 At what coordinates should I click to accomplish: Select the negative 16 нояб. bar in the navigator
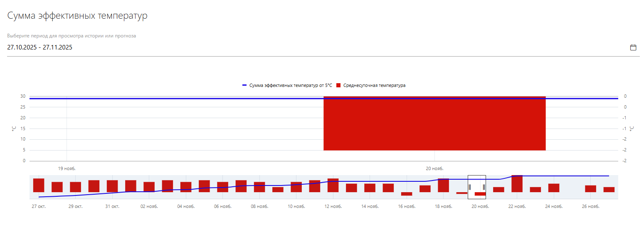pyautogui.click(x=406, y=194)
